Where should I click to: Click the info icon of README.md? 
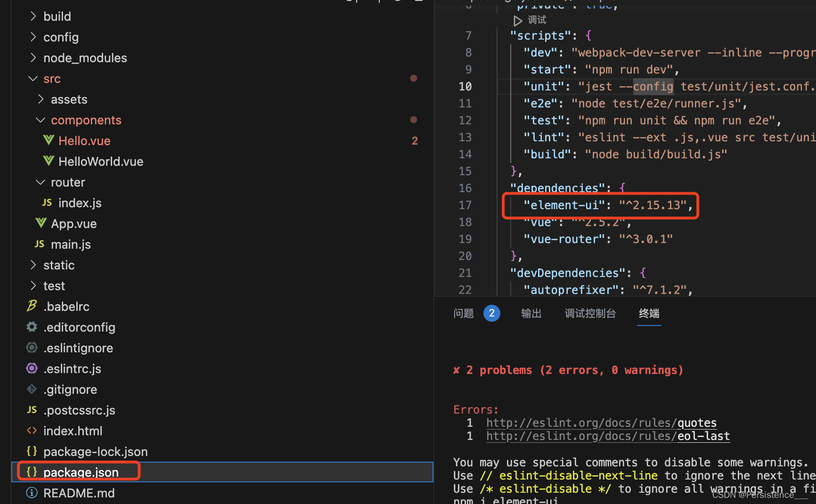click(x=32, y=493)
